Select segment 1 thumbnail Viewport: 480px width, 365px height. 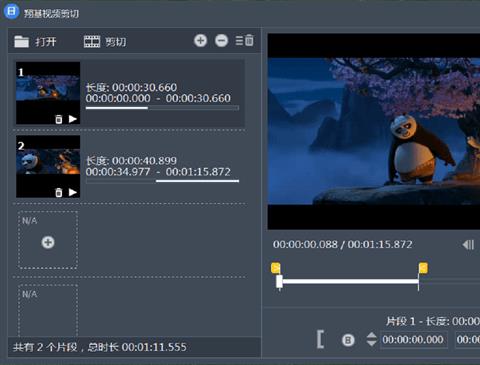click(x=48, y=93)
